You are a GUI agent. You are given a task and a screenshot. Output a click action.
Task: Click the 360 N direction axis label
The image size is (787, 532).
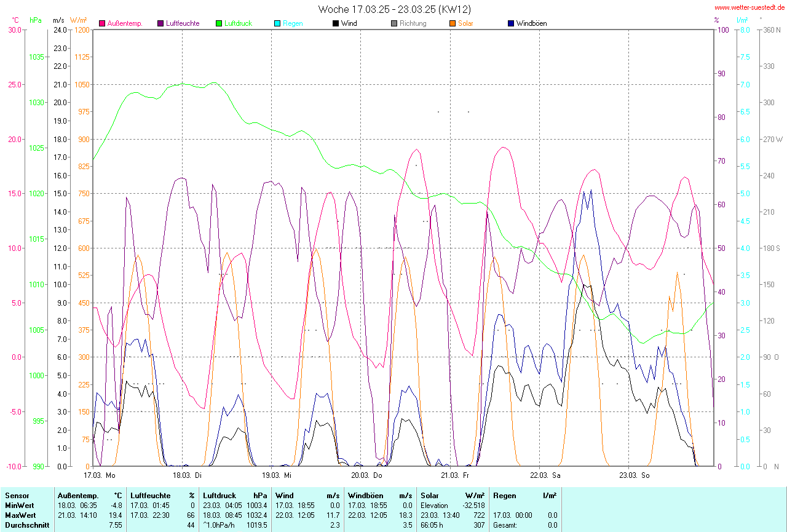tap(771, 30)
